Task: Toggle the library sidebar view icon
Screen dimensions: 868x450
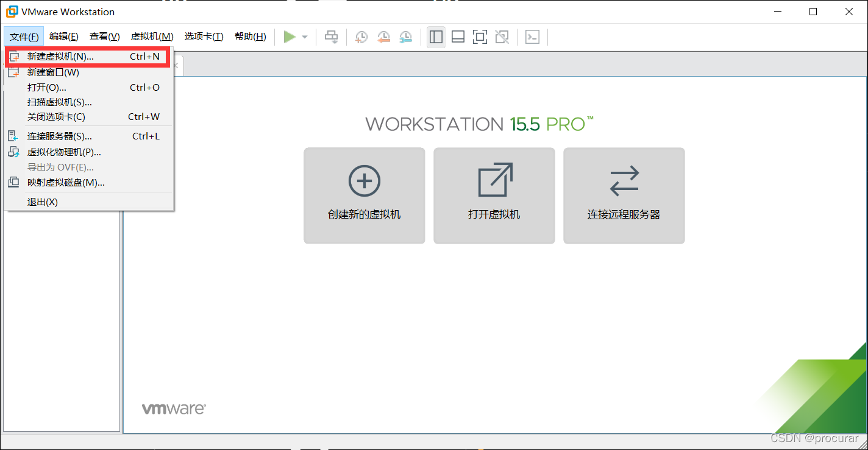Action: pyautogui.click(x=436, y=37)
